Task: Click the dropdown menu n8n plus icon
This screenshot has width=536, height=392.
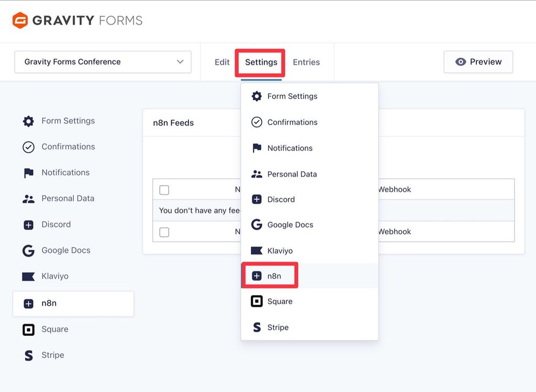Action: click(256, 276)
